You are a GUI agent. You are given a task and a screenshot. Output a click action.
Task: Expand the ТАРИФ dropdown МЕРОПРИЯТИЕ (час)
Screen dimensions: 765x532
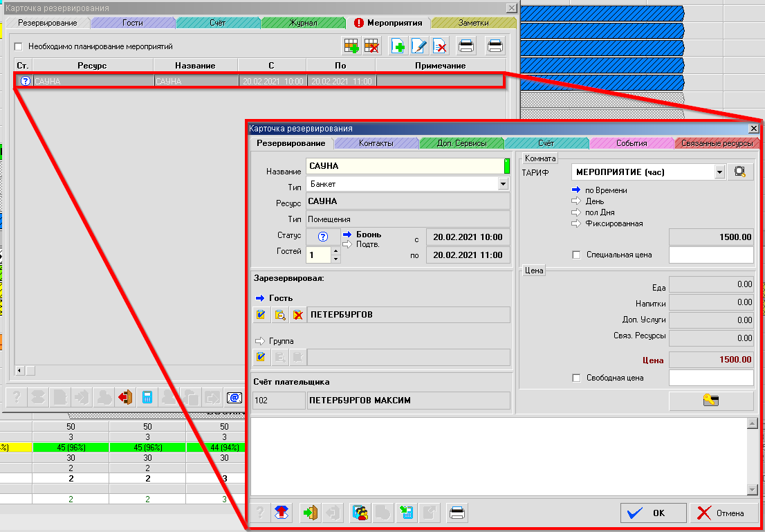pyautogui.click(x=719, y=172)
